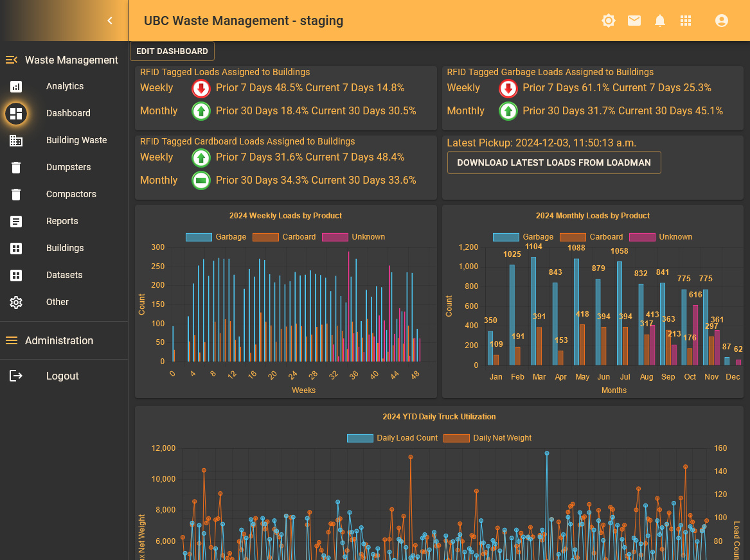Image resolution: width=750 pixels, height=560 pixels.
Task: Select the Dashboard sidebar icon
Action: [x=16, y=113]
